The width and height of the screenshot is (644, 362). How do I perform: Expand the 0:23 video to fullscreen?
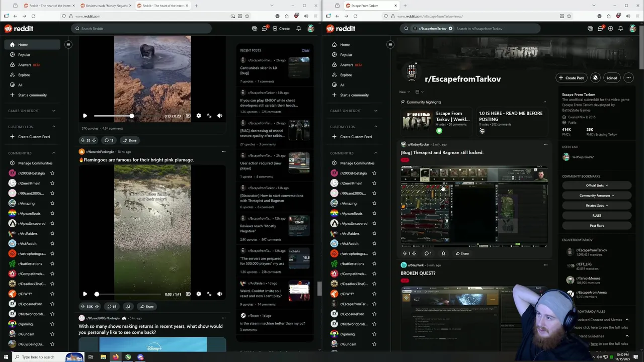click(x=209, y=116)
